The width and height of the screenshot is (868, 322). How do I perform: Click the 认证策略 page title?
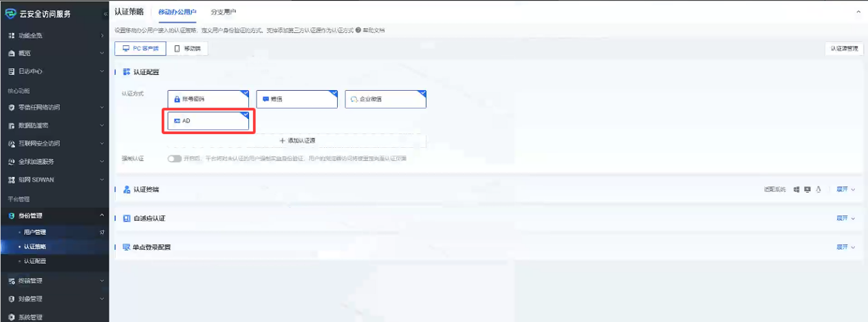click(129, 12)
